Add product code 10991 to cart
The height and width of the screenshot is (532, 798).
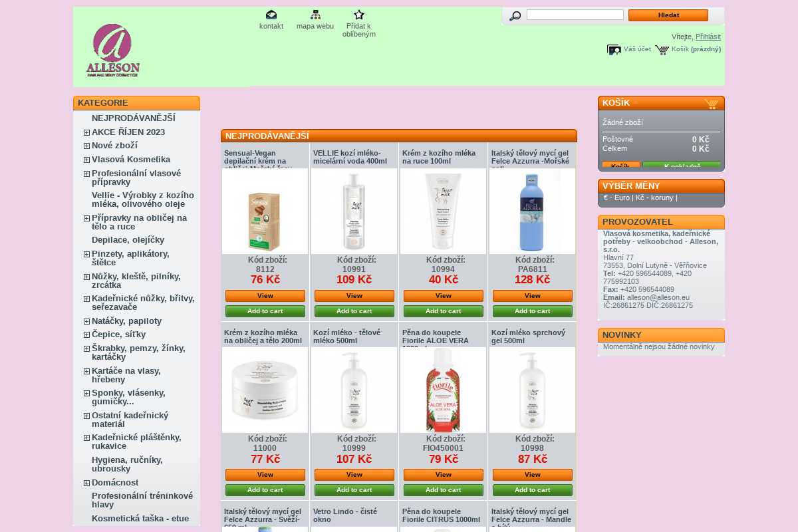[354, 311]
